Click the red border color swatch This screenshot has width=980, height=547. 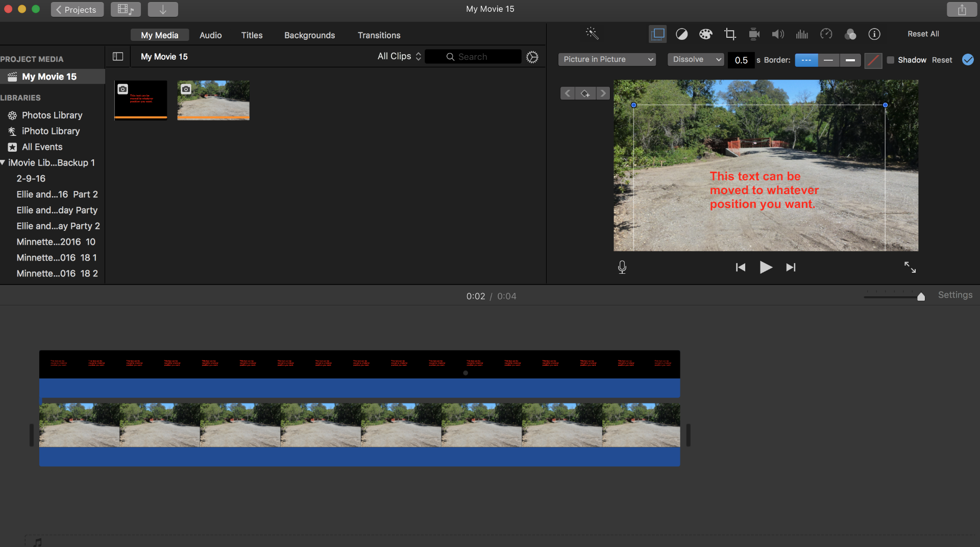tap(873, 60)
